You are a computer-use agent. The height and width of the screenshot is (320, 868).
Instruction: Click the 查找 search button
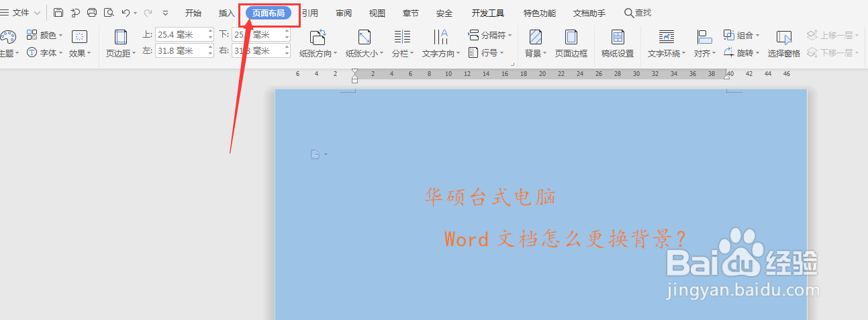click(x=638, y=13)
